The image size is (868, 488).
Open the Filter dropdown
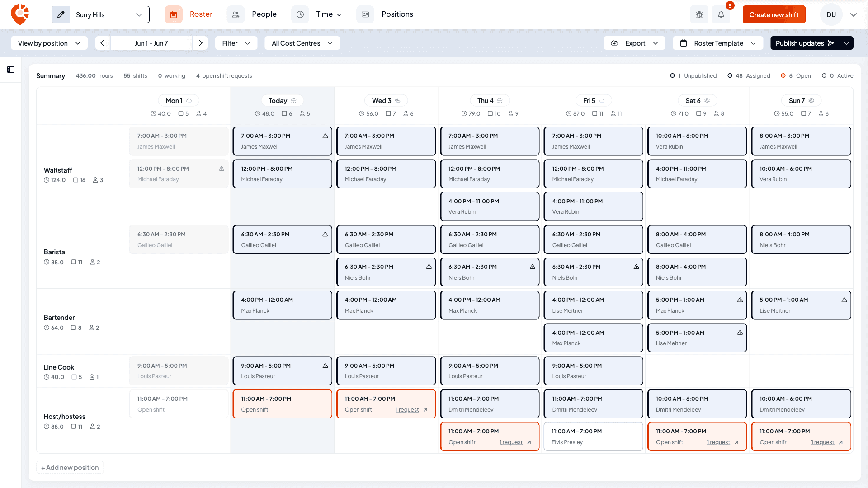[236, 43]
